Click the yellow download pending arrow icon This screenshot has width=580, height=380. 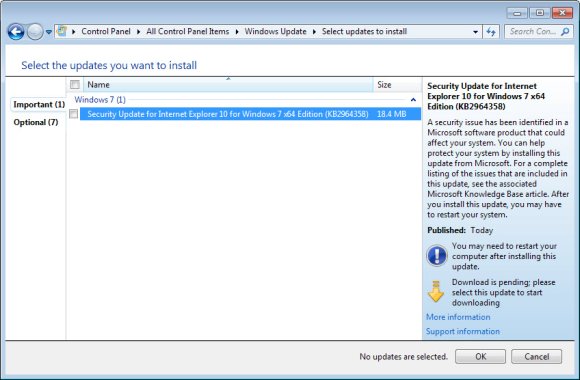point(436,292)
